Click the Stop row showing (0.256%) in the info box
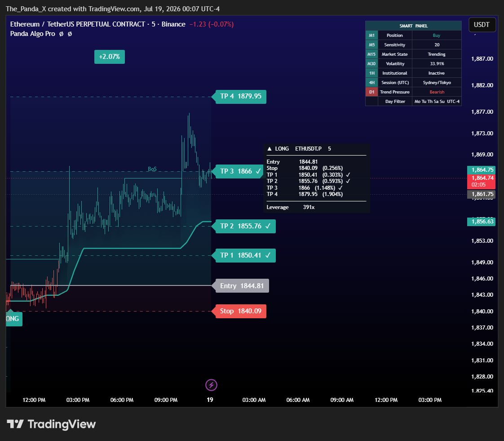 (305, 168)
